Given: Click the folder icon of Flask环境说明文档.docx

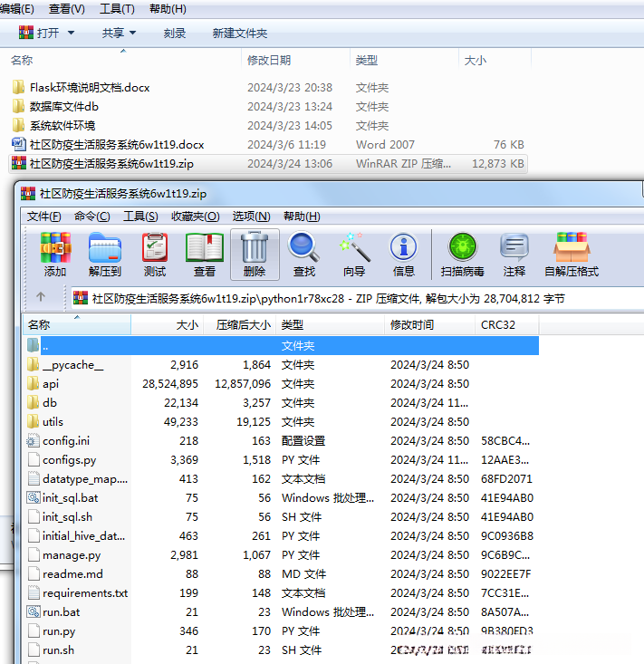Looking at the screenshot, I should click(18, 87).
